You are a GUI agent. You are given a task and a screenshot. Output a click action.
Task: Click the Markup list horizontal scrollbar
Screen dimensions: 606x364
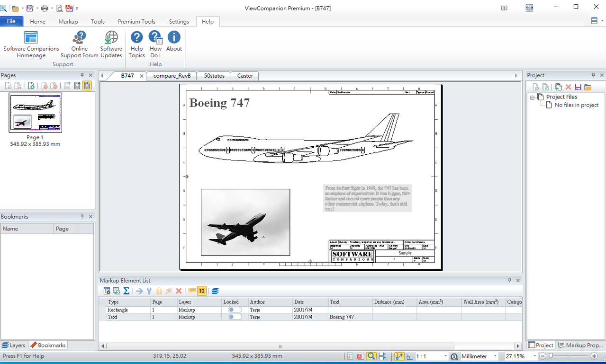point(280,346)
